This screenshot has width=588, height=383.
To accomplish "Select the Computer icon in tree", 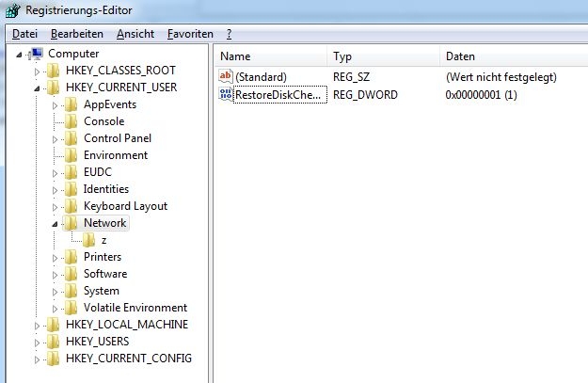I will [x=37, y=54].
